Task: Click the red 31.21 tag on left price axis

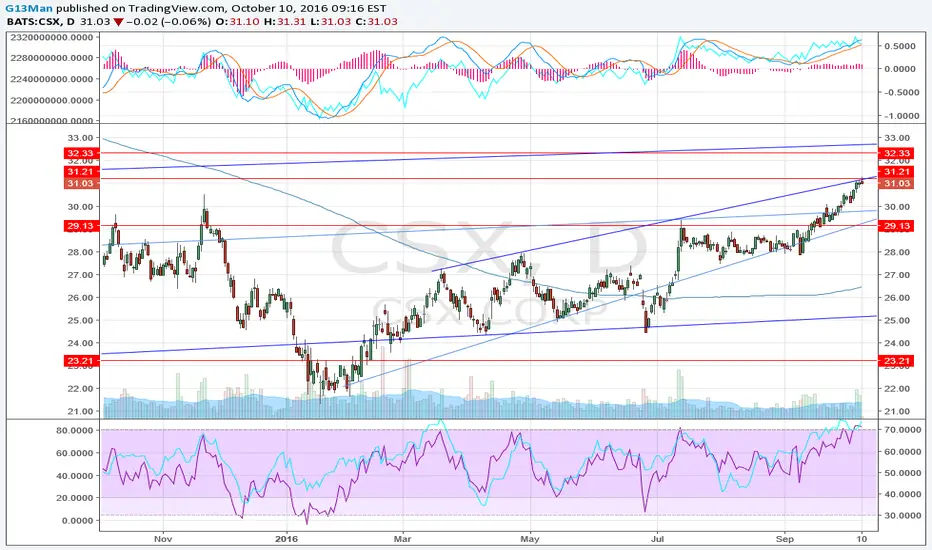Action: [x=80, y=171]
